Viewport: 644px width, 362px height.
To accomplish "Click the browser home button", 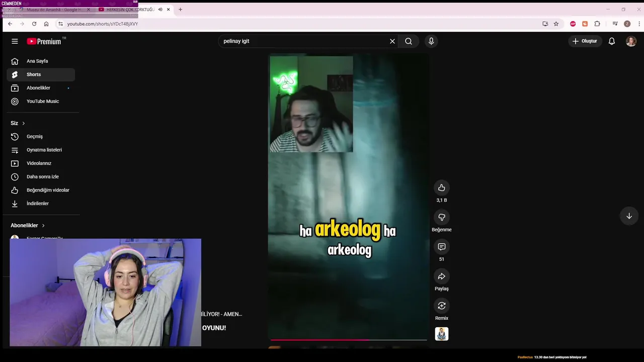I will tap(46, 24).
